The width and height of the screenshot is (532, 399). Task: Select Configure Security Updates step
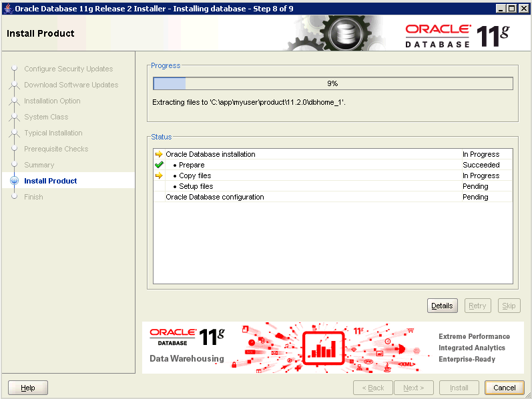point(68,69)
